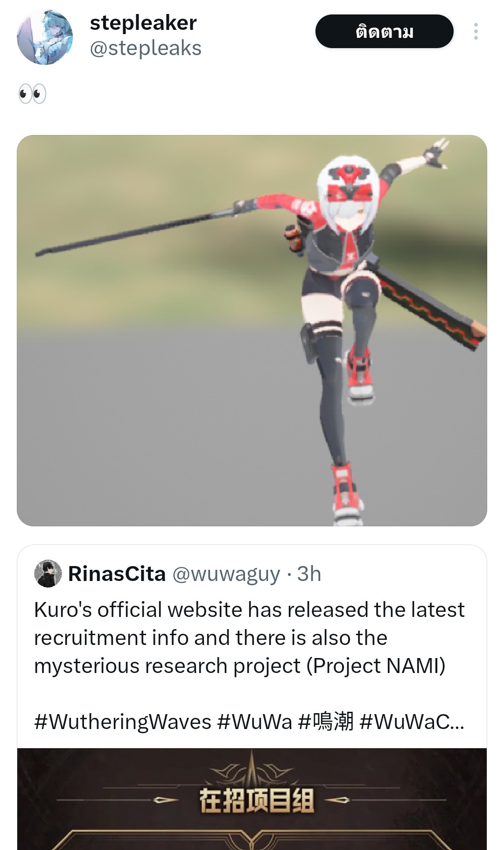Open the @stepleaks handle
Image resolution: width=504 pixels, height=850 pixels.
[x=146, y=48]
